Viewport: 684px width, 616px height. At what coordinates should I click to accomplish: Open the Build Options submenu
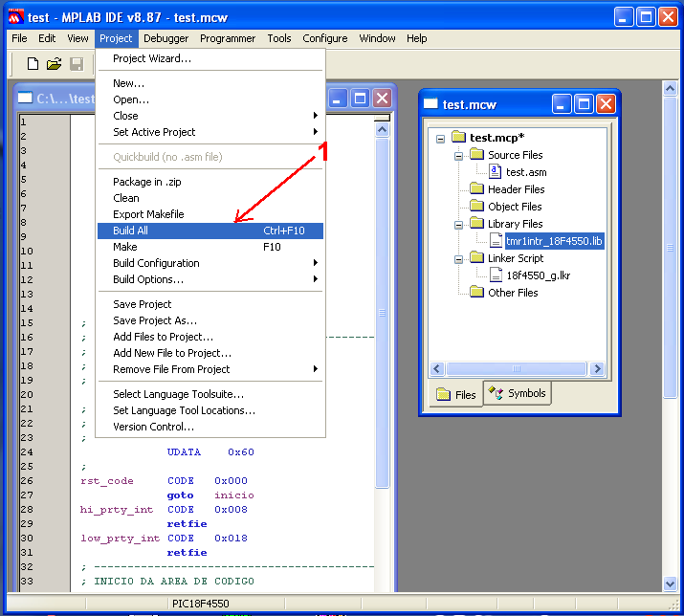pyautogui.click(x=210, y=279)
